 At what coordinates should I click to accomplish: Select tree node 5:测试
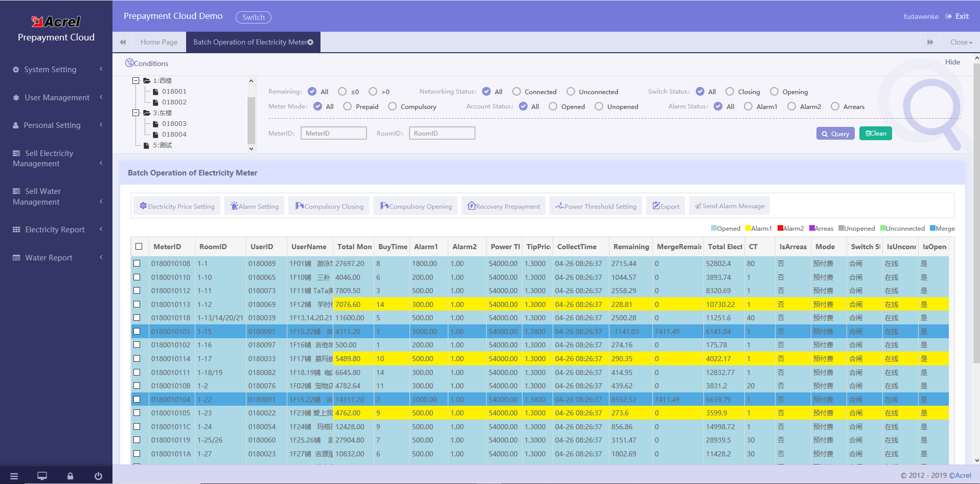pos(162,145)
